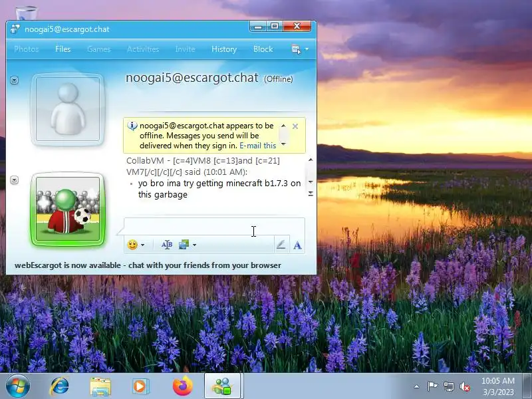
Task: Click the contact's blank avatar picture
Action: click(68, 109)
